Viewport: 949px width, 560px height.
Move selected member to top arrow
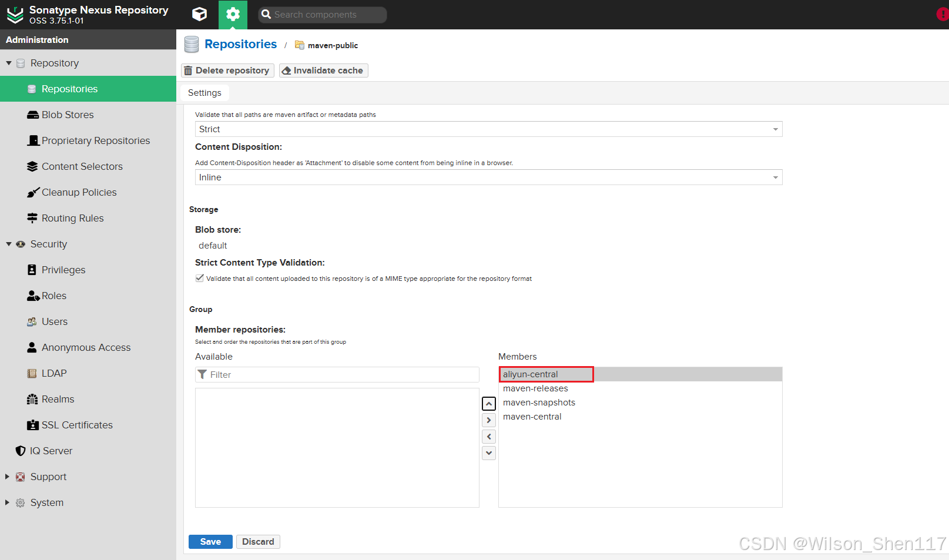pyautogui.click(x=489, y=404)
